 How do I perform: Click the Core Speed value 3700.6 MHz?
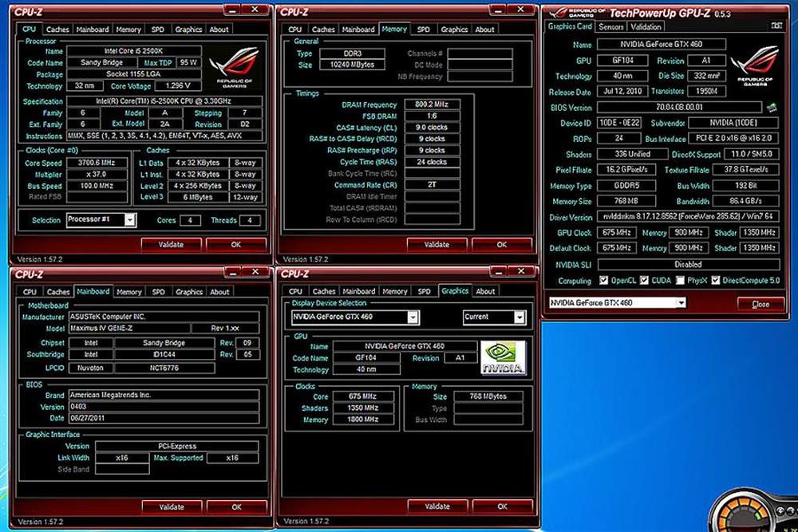click(97, 163)
